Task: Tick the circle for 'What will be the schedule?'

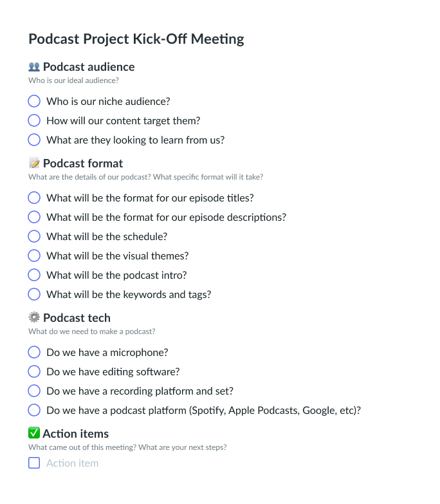Action: point(34,237)
